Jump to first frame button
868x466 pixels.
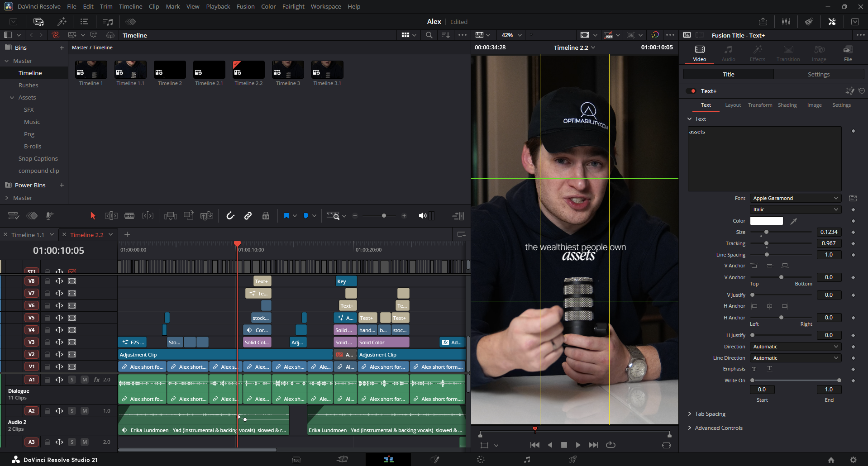pos(534,445)
